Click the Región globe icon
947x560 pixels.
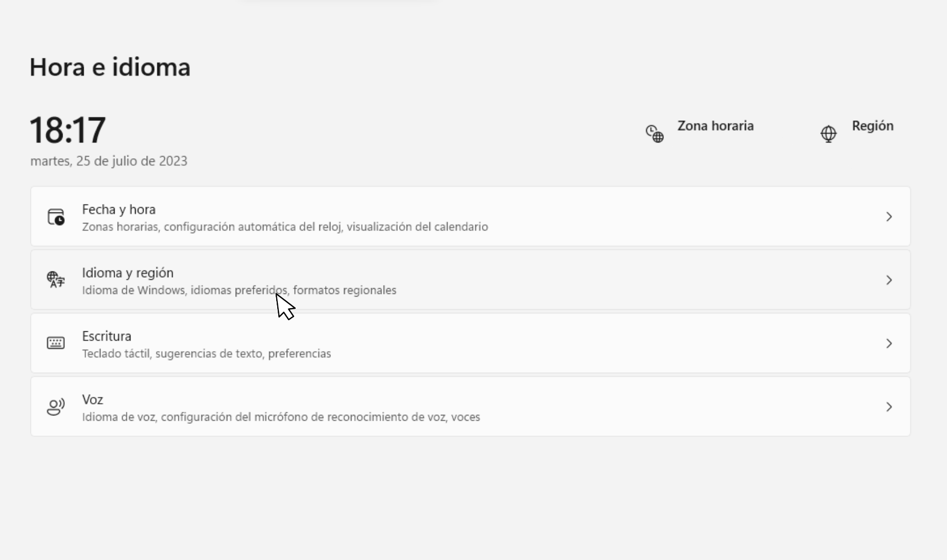coord(828,134)
